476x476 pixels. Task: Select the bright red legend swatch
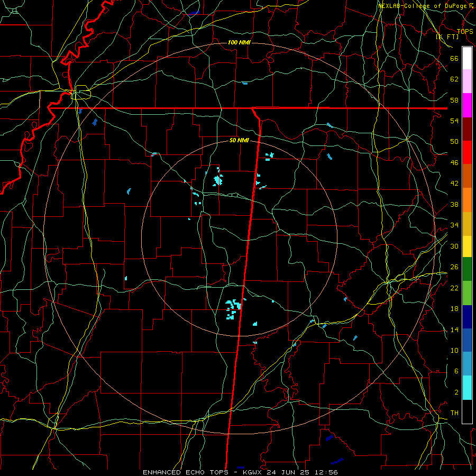(467, 152)
